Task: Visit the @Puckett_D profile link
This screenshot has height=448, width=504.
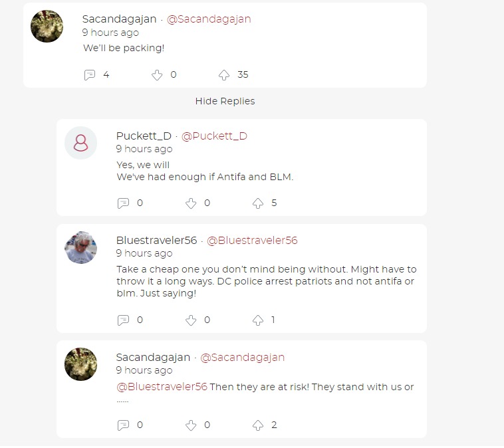Action: [x=214, y=136]
